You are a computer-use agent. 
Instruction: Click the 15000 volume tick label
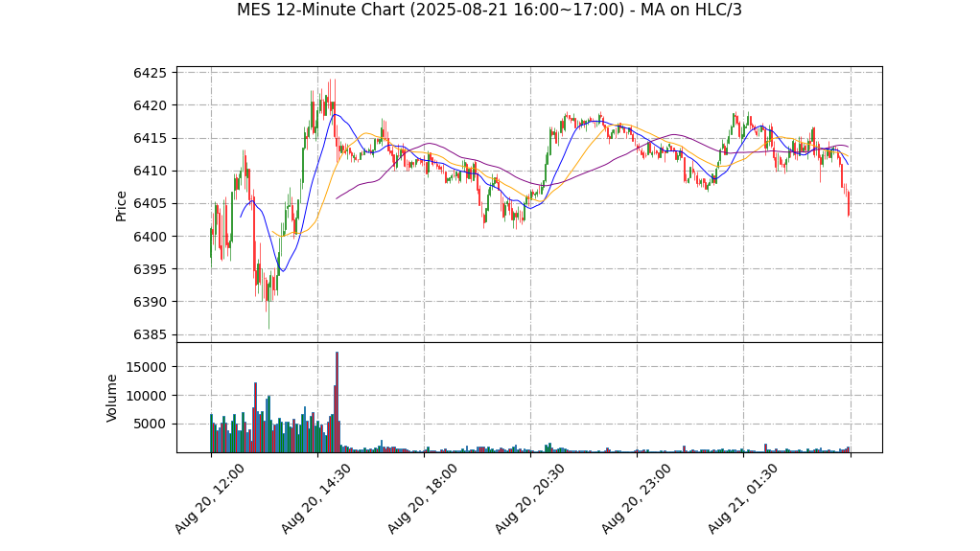(x=146, y=367)
